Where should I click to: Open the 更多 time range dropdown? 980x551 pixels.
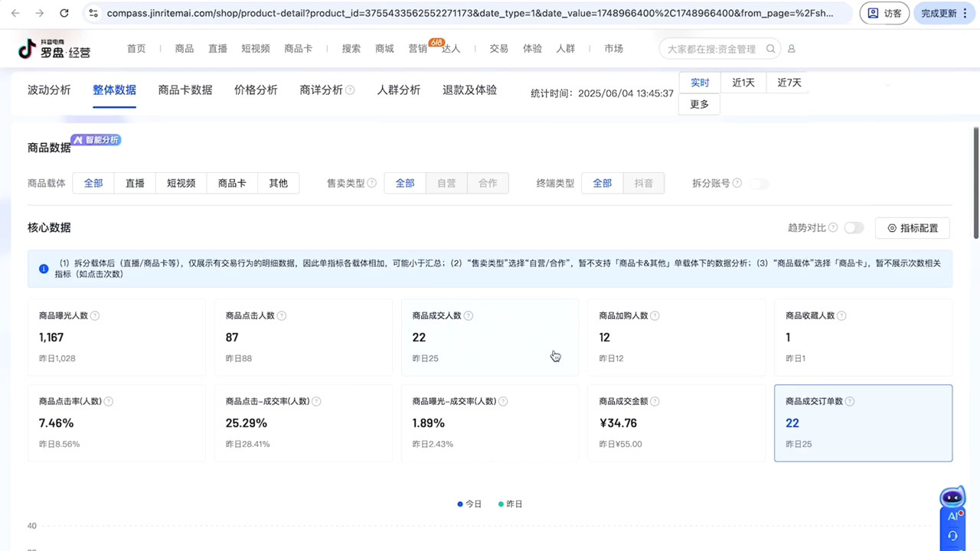click(700, 104)
